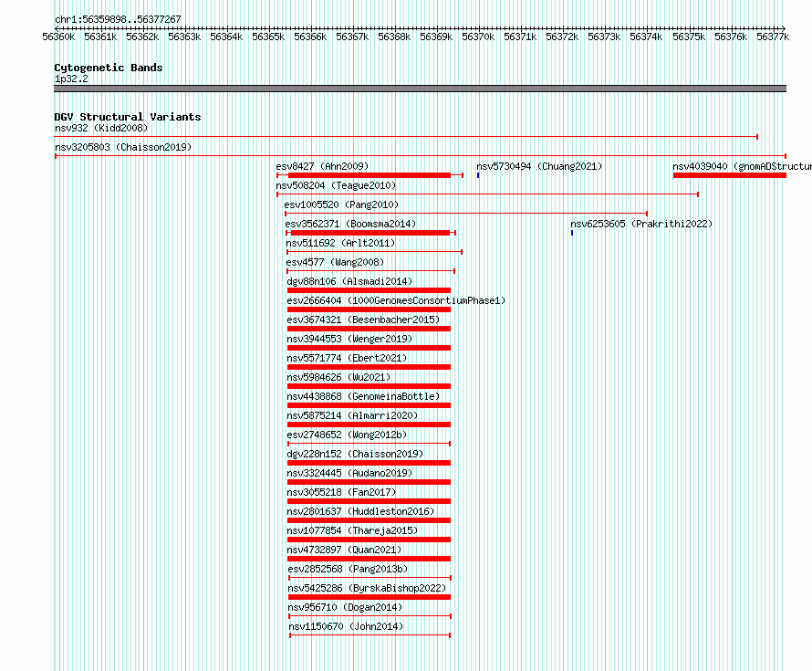
Task: Click the nsv5875214 (Almarri2020) label
Action: tap(352, 415)
